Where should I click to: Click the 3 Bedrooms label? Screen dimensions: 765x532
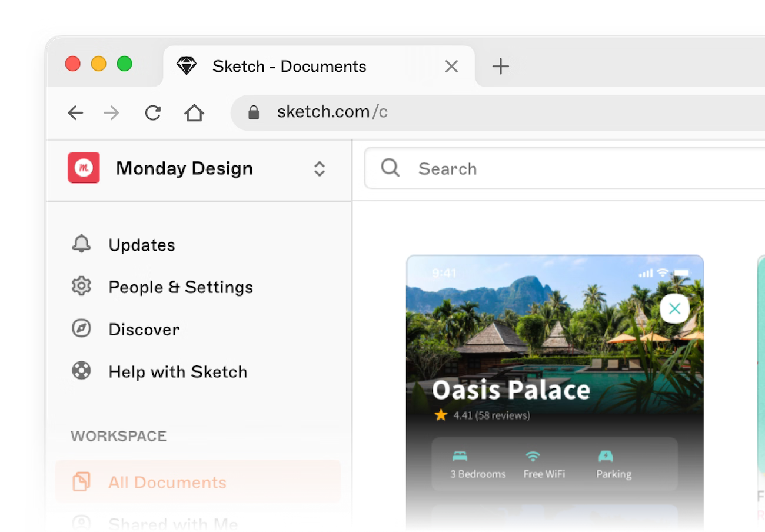[x=478, y=474]
